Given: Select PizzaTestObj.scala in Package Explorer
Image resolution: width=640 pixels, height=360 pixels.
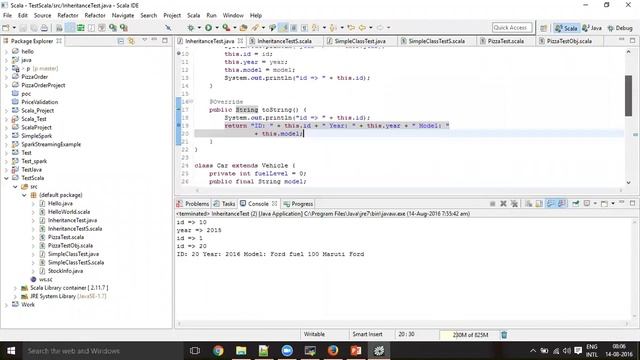Looking at the screenshot, I should 70,246.
